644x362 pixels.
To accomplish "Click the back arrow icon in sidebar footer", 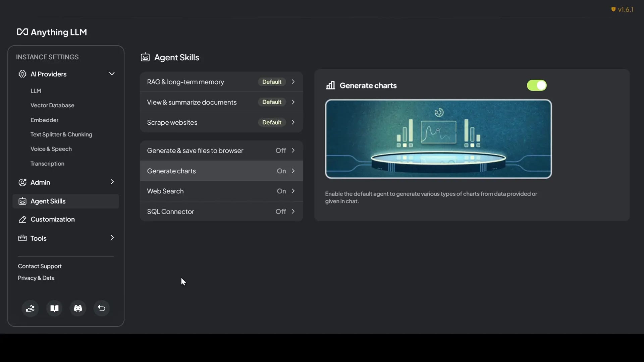I will 102,308.
